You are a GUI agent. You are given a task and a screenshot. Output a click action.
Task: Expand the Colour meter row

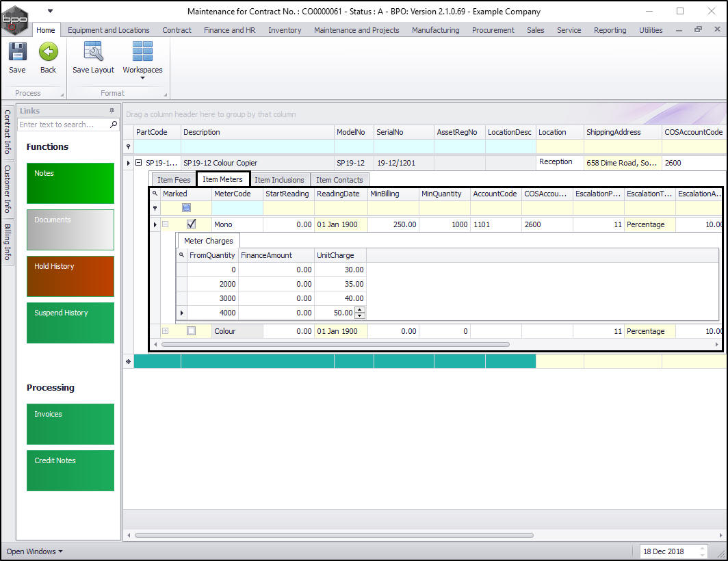(166, 331)
